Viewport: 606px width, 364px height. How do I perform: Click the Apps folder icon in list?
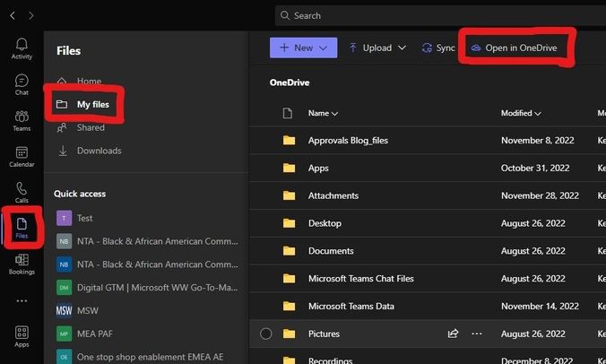[289, 168]
